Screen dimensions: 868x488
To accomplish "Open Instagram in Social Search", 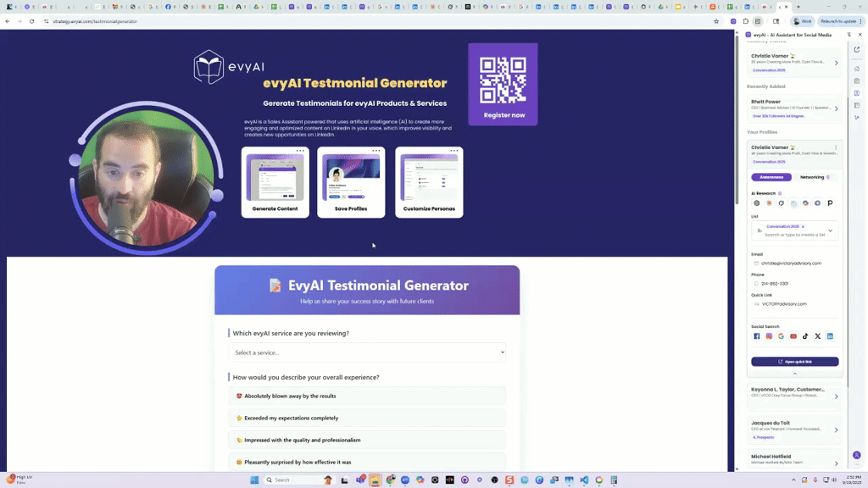I will coord(769,336).
